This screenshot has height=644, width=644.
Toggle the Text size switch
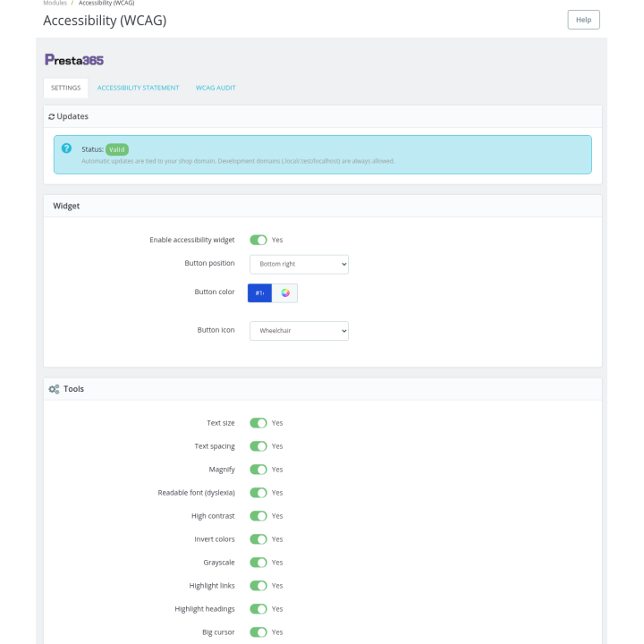[258, 423]
